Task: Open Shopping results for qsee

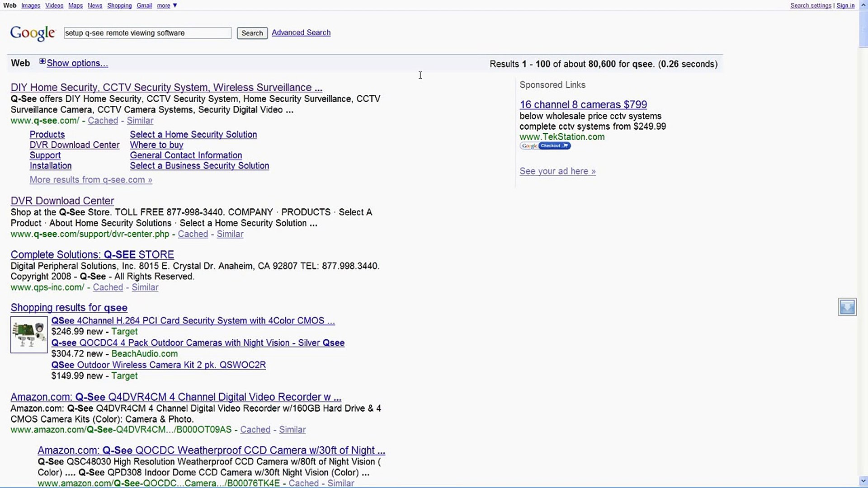Action: click(x=69, y=308)
